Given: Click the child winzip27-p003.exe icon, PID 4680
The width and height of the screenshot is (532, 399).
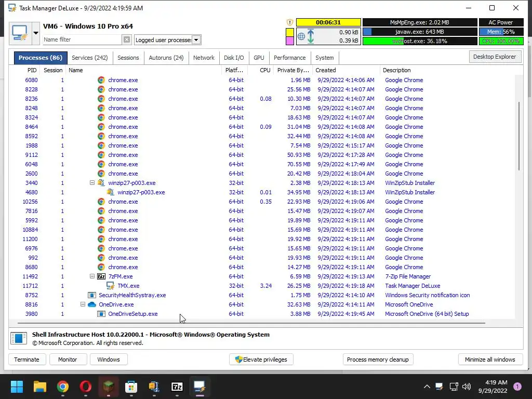Looking at the screenshot, I should (x=110, y=192).
